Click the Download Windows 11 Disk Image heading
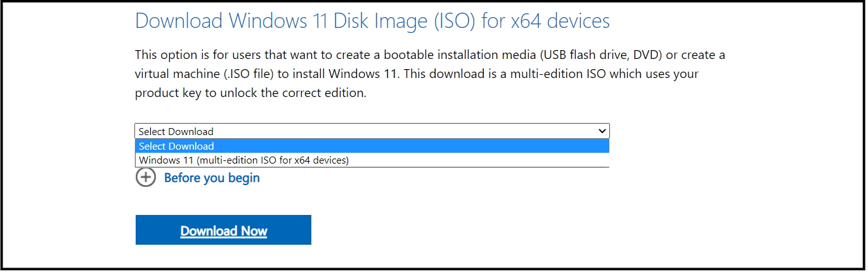This screenshot has height=272, width=868. (x=372, y=21)
